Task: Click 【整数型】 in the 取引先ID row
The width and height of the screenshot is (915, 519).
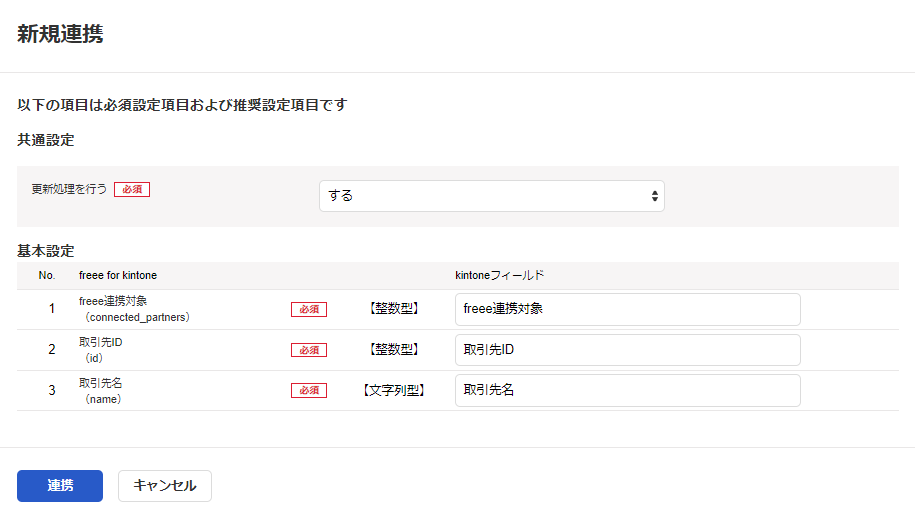Action: pyautogui.click(x=394, y=349)
